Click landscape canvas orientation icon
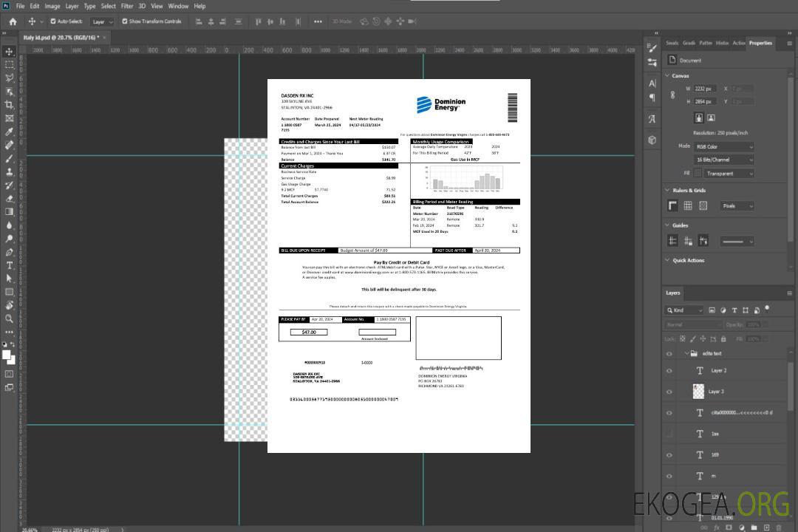The image size is (798, 532). pos(711,117)
